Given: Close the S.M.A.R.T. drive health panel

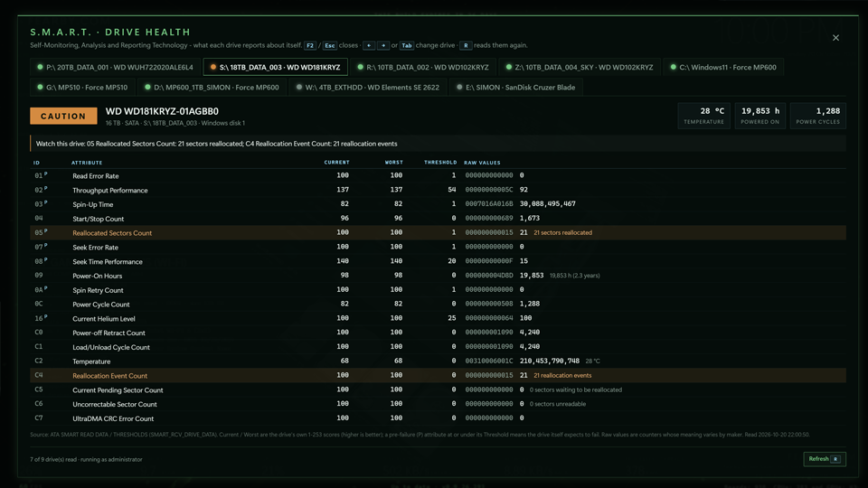Looking at the screenshot, I should point(835,38).
